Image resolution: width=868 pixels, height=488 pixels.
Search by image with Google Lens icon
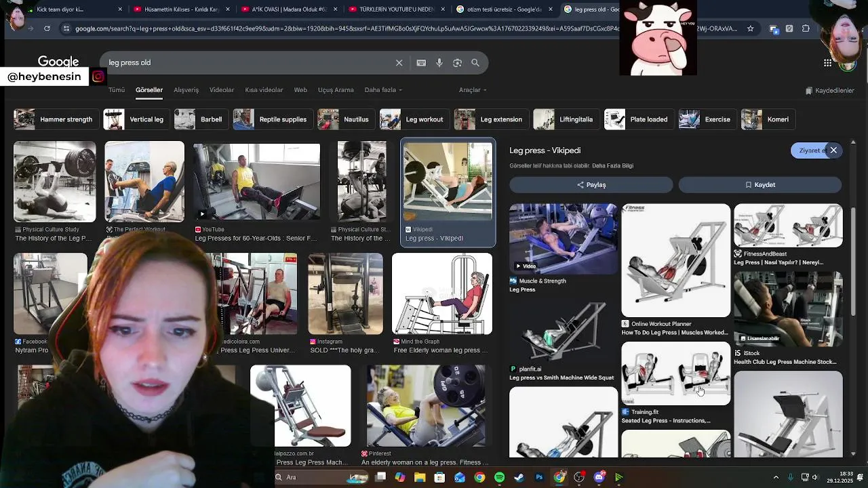[x=457, y=63]
